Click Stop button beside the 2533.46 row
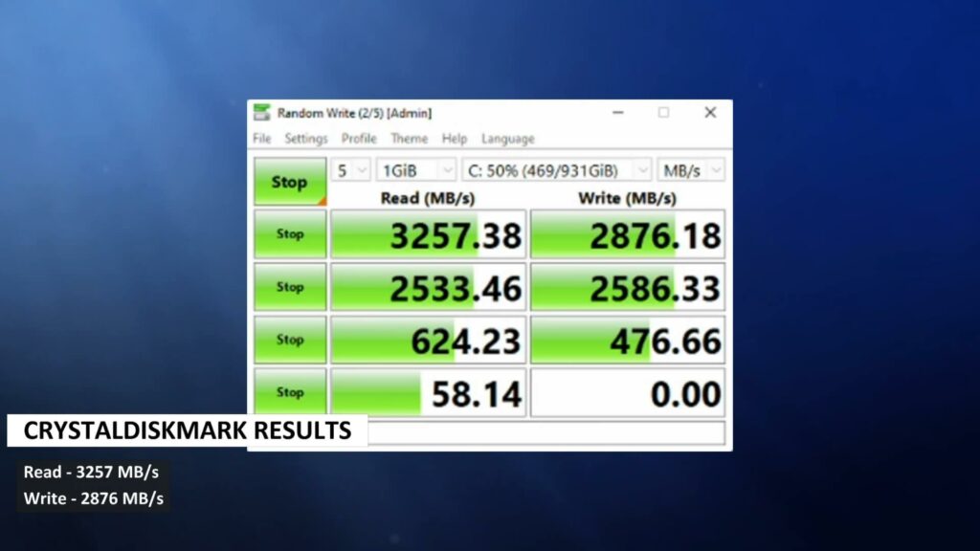Image resolution: width=980 pixels, height=551 pixels. (x=290, y=287)
